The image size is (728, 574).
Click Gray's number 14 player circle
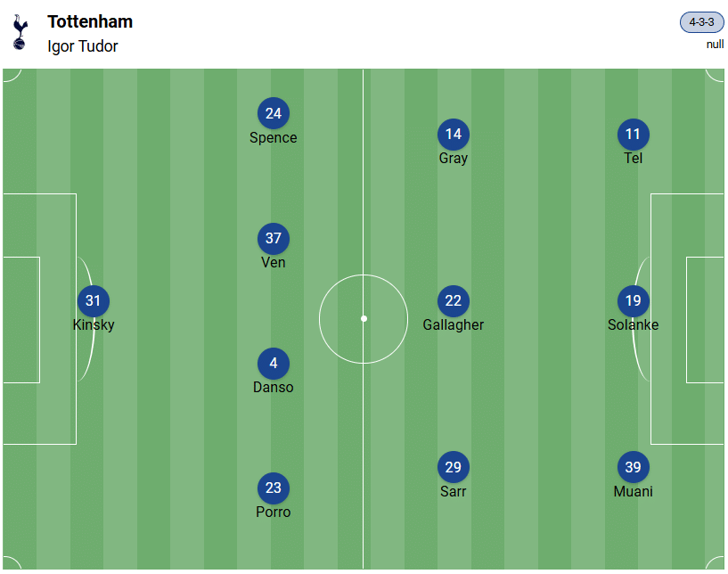click(x=454, y=135)
